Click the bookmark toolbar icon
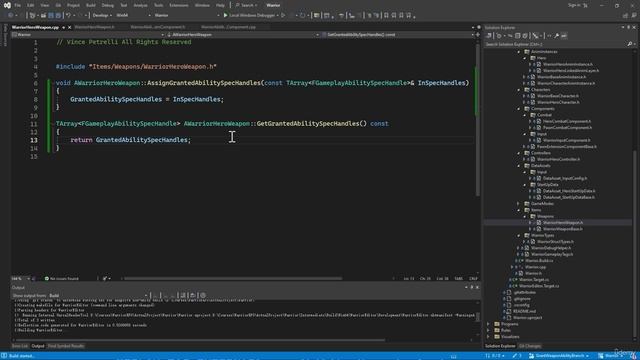The image size is (640, 360). click(x=387, y=16)
